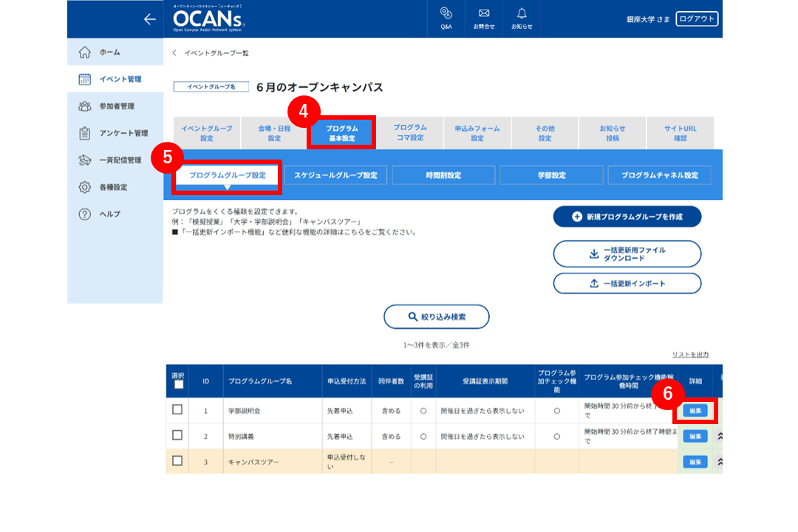The height and width of the screenshot is (532, 798).
Task: Click the 一括更新インポート button
Action: (x=627, y=284)
